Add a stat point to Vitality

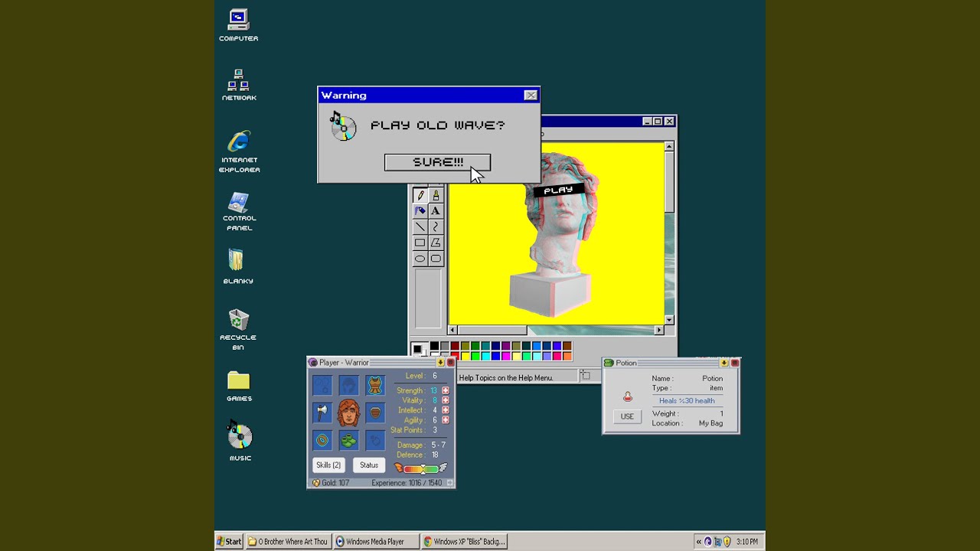(446, 400)
